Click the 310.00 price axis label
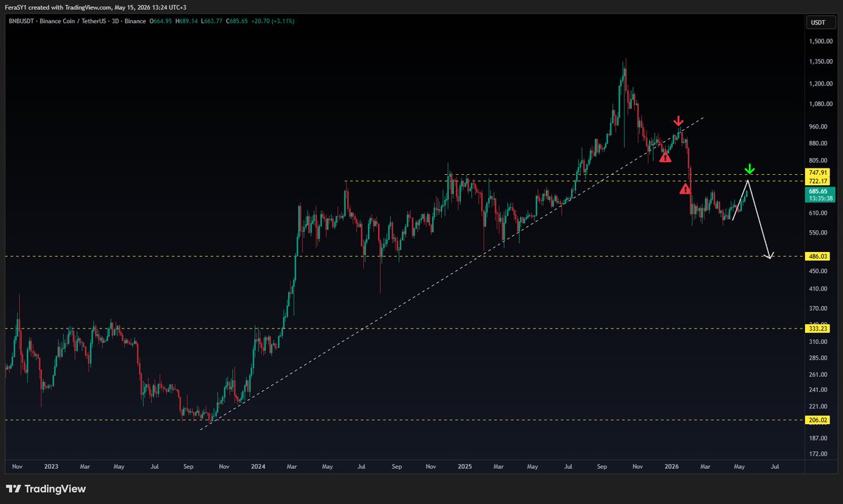 click(x=819, y=342)
